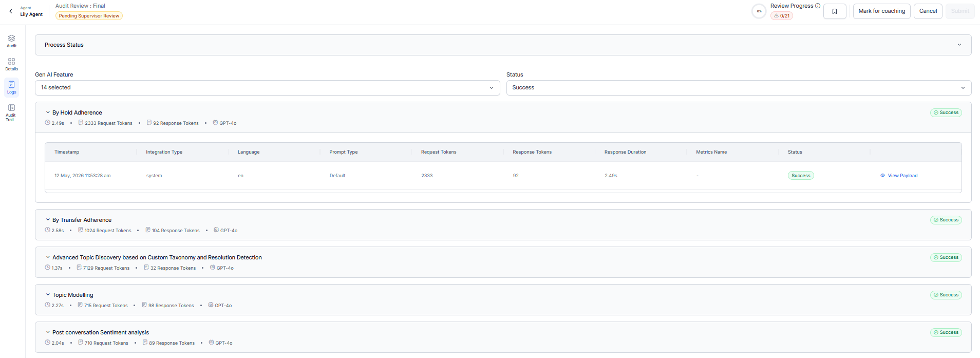This screenshot has height=358, width=980.
Task: Open the Details sidebar section
Action: click(11, 64)
